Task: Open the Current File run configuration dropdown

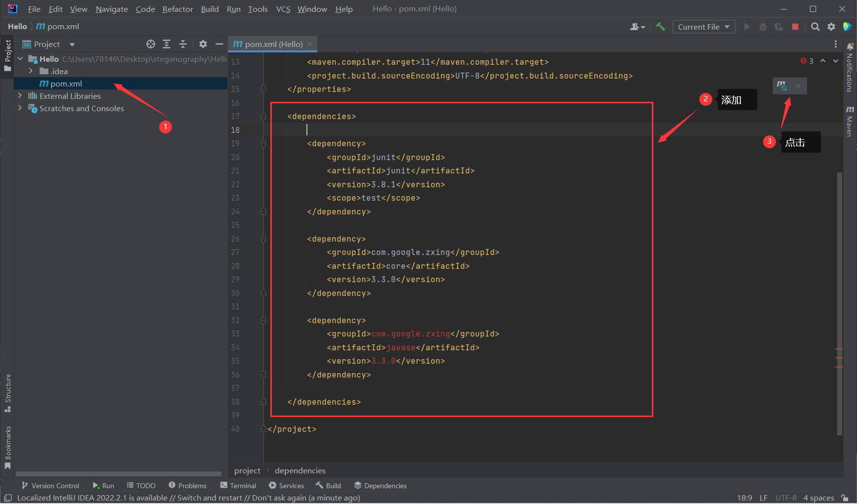Action: (x=703, y=27)
